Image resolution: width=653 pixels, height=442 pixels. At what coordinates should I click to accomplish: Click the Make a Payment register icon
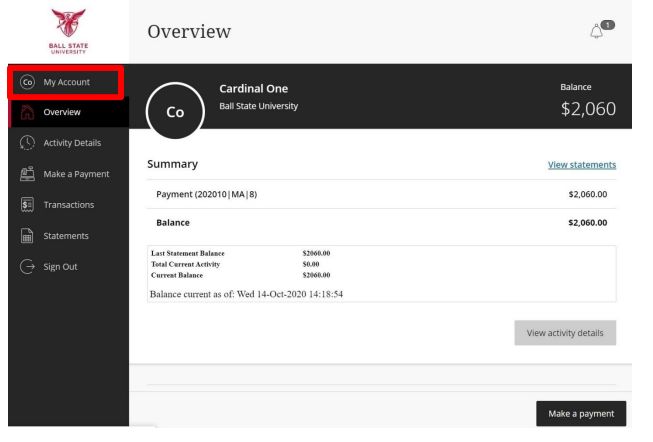tap(27, 174)
